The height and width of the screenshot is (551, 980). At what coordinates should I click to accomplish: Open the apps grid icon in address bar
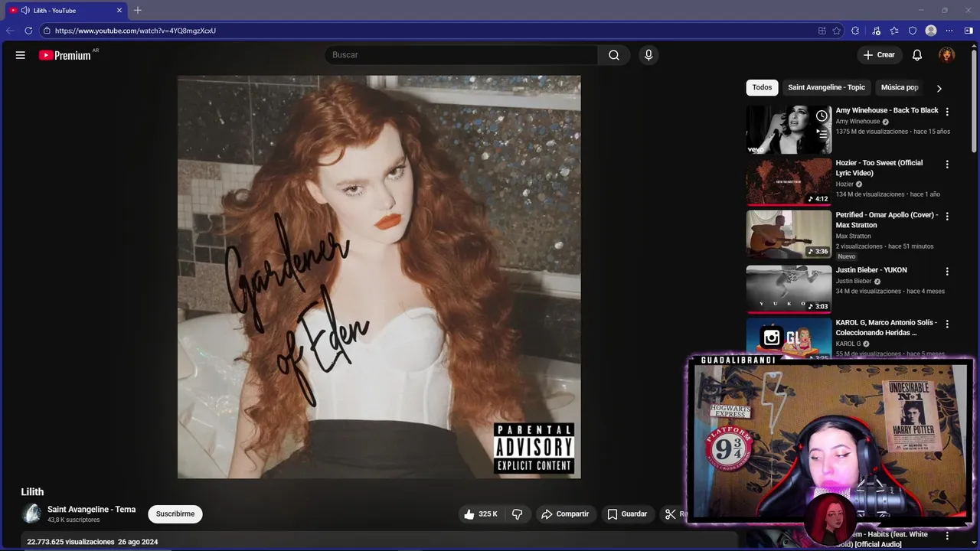point(822,31)
